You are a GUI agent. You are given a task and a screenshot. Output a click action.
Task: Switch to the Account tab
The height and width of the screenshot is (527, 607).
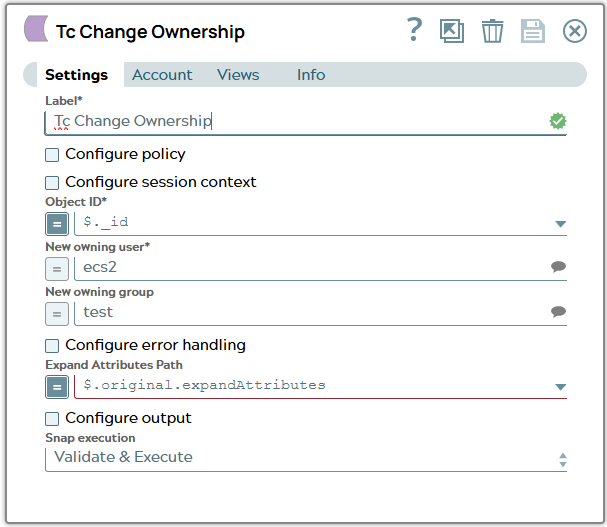(x=162, y=75)
